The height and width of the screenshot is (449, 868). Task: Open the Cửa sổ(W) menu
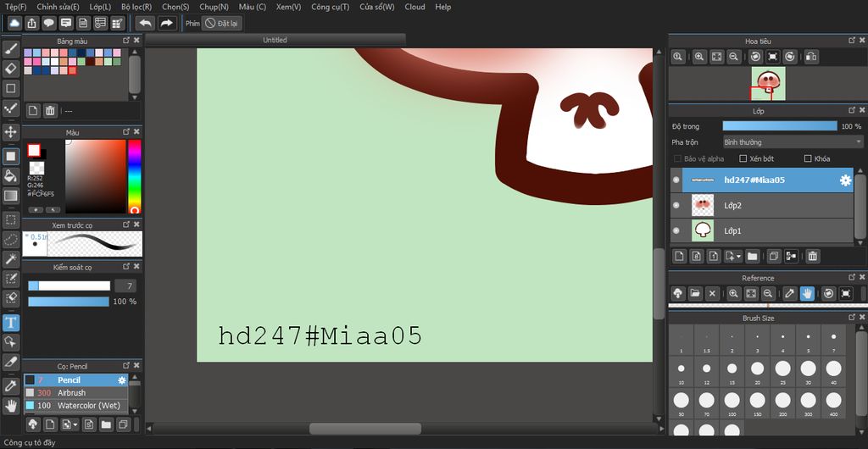(x=376, y=7)
